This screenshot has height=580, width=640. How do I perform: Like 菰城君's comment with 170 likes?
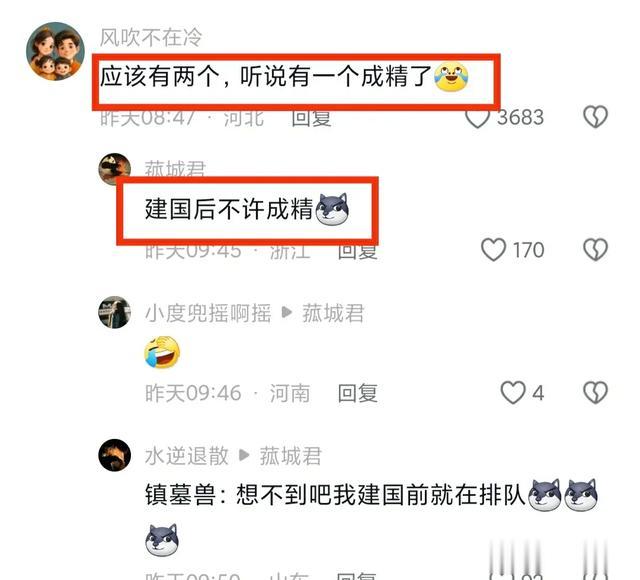coord(493,250)
